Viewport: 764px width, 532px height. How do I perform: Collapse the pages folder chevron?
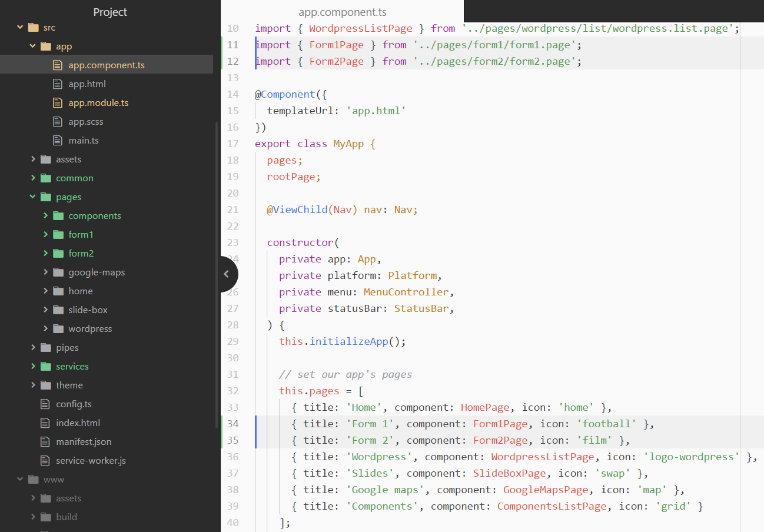33,197
